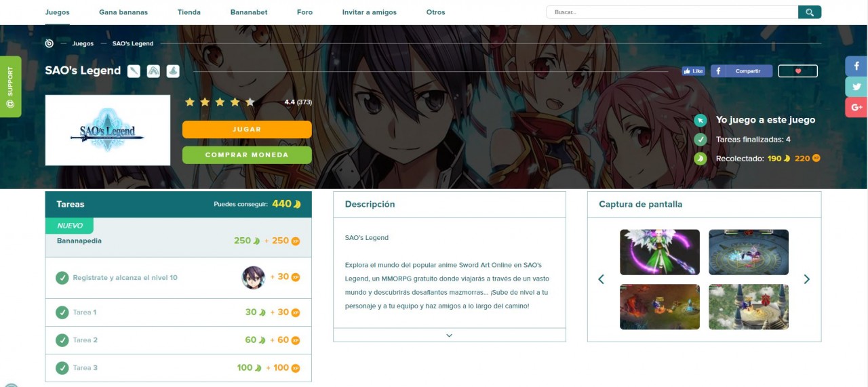This screenshot has height=387, width=868.
Task: Click the green check circle for Tarea 3
Action: (62, 368)
